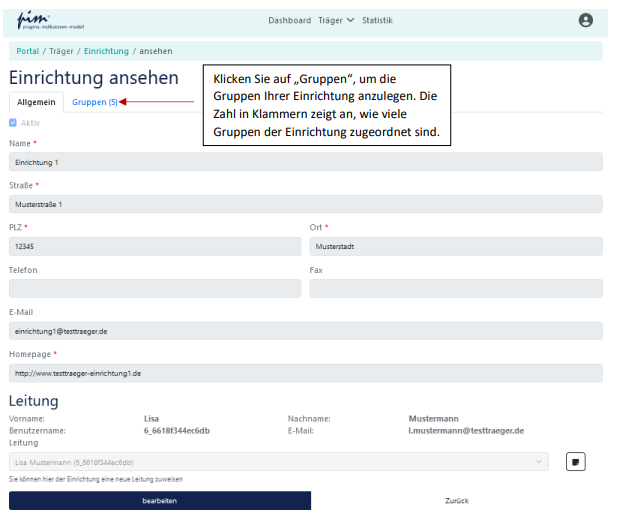The image size is (621, 521).
Task: Click the Name field containing Einrichtung 1
Action: (305, 162)
